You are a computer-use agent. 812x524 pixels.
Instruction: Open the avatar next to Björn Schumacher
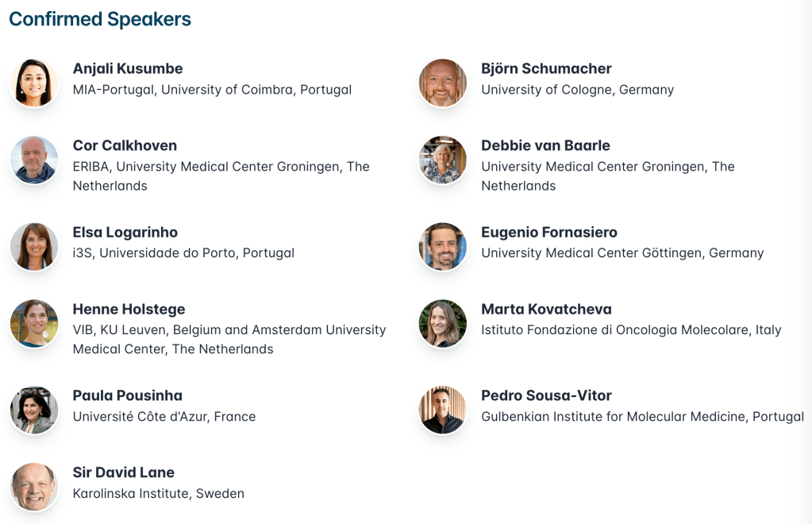pos(443,83)
